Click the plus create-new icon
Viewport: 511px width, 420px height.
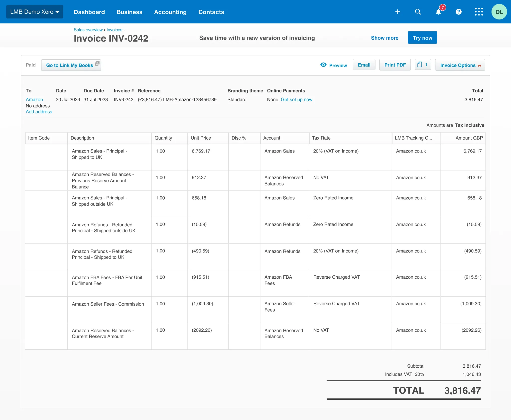(x=398, y=12)
